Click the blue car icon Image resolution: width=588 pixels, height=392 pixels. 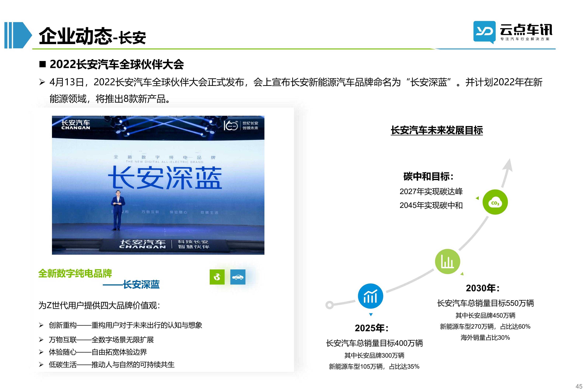(238, 277)
